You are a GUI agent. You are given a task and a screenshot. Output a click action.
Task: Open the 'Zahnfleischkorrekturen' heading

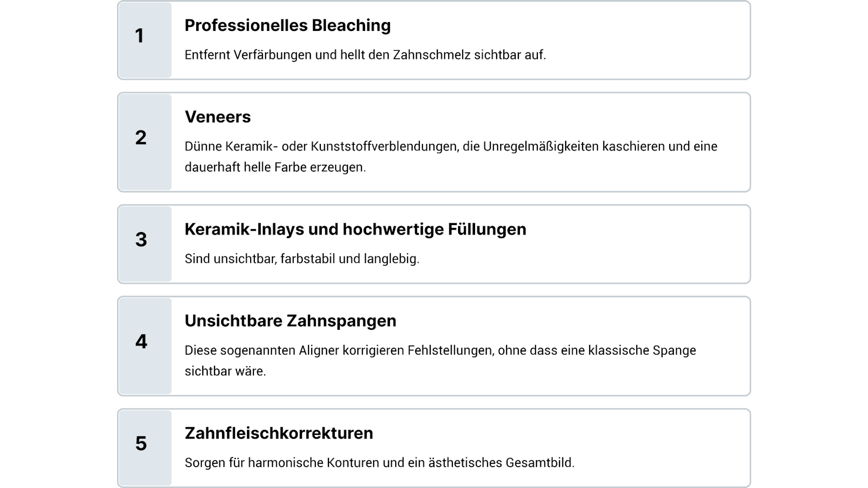278,433
